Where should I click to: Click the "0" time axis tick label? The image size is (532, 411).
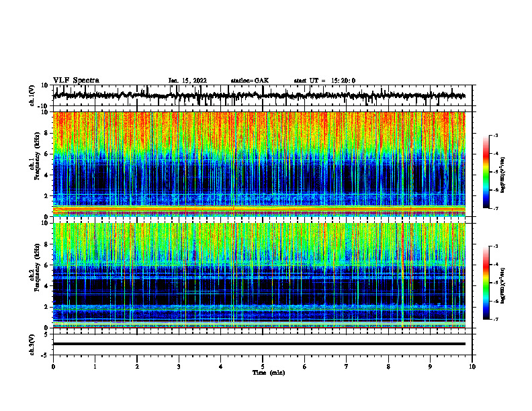pyautogui.click(x=53, y=367)
